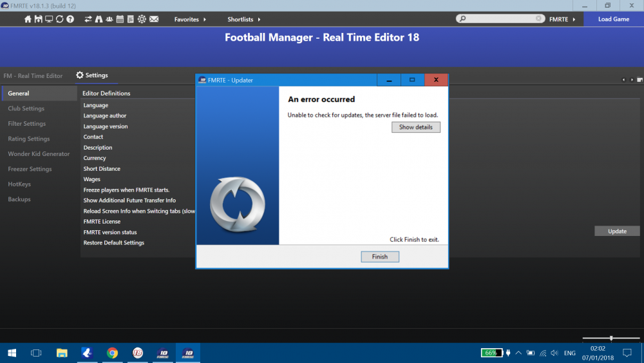Open Wonder Kid Generator settings
The image size is (644, 363).
[39, 154]
